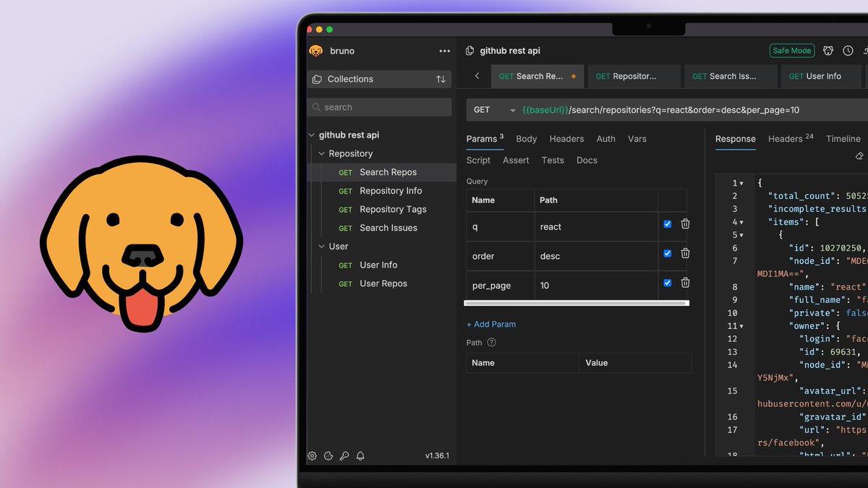Collapse the github rest api collection
The width and height of the screenshot is (868, 488).
(312, 135)
